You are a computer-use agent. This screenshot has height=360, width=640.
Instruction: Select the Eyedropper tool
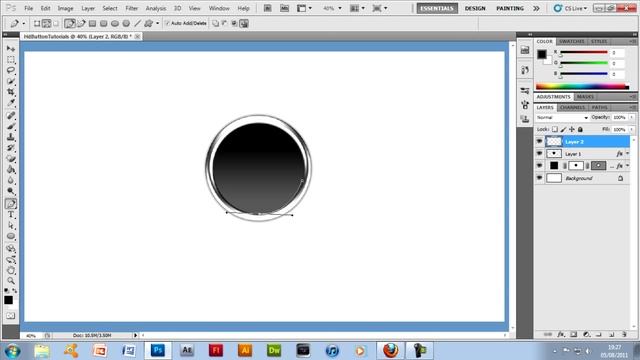tap(11, 102)
